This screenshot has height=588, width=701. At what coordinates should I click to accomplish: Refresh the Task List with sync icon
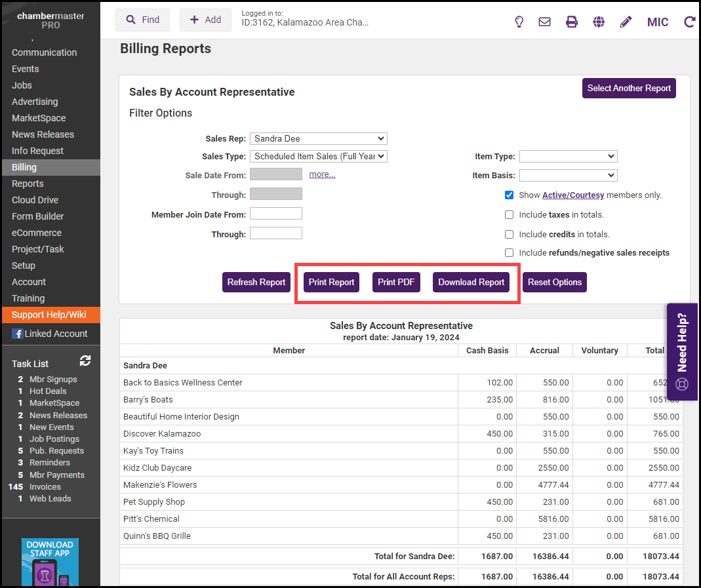click(x=85, y=361)
